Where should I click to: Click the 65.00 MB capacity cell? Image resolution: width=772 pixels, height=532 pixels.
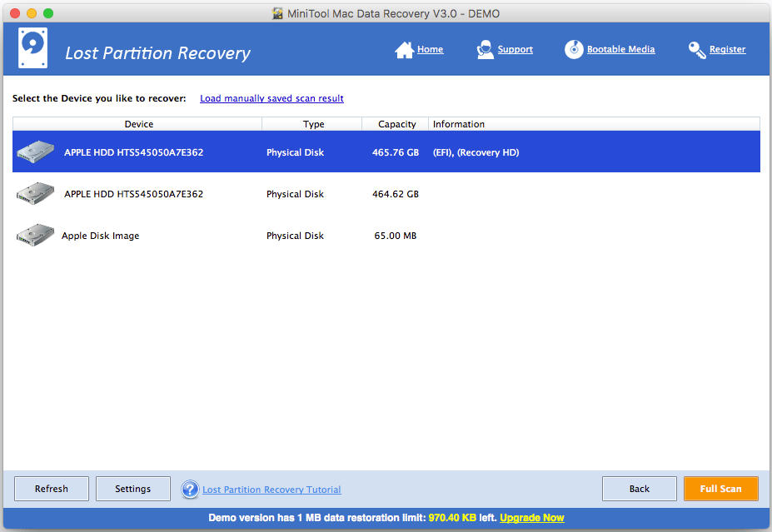396,236
